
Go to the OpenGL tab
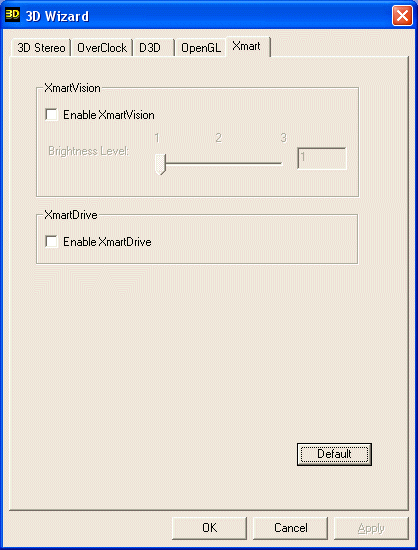point(201,48)
